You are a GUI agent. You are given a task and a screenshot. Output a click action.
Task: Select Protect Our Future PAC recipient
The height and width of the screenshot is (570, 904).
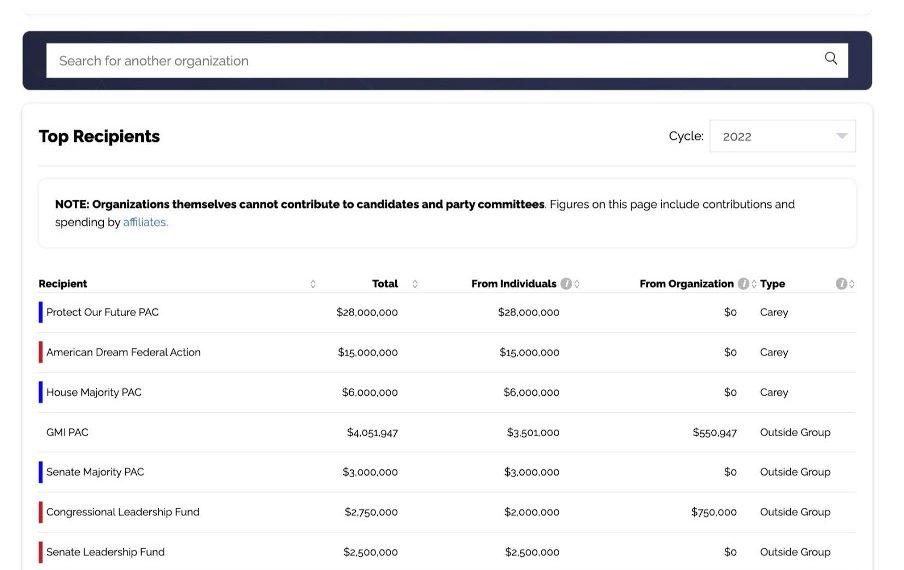click(x=102, y=312)
